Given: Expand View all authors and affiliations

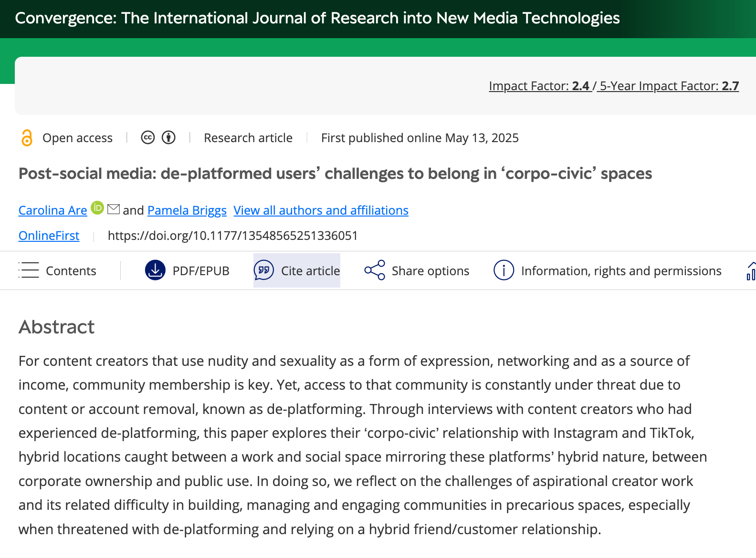Looking at the screenshot, I should pos(321,210).
